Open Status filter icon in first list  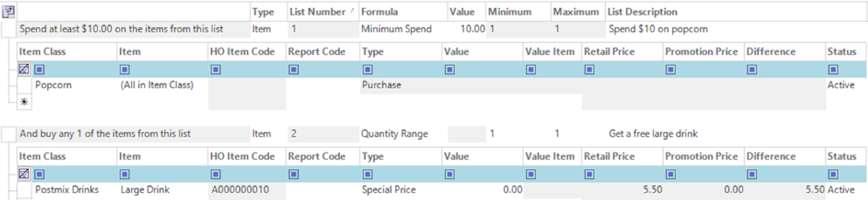coord(833,69)
